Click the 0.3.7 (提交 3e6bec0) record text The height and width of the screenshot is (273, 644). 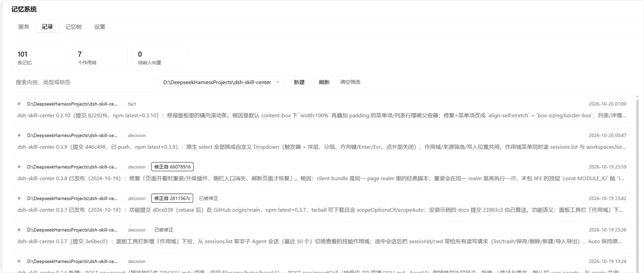pos(320,242)
